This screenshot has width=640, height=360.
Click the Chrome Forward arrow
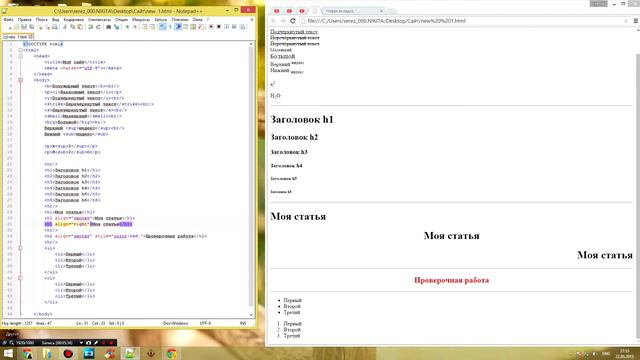pyautogui.click(x=283, y=21)
